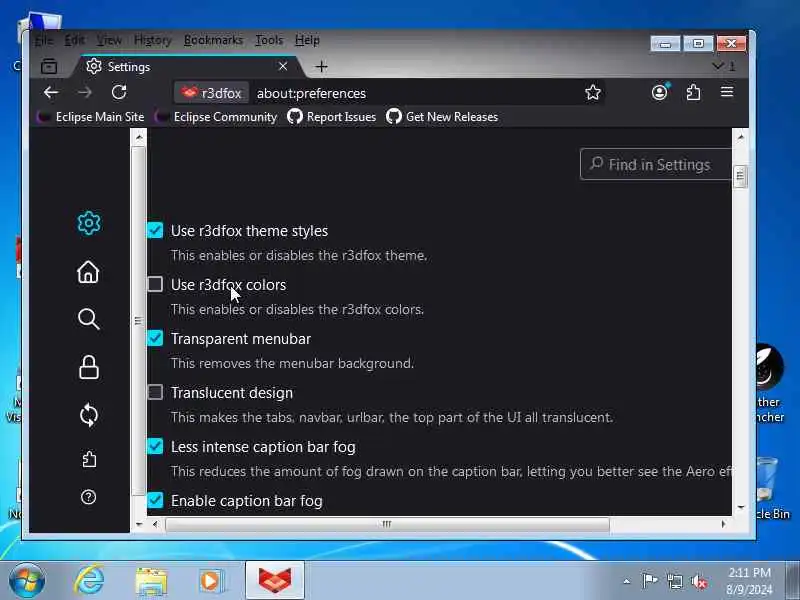Enable Use r3dfox colors checkbox
Screen dimensions: 800x600
click(x=155, y=284)
